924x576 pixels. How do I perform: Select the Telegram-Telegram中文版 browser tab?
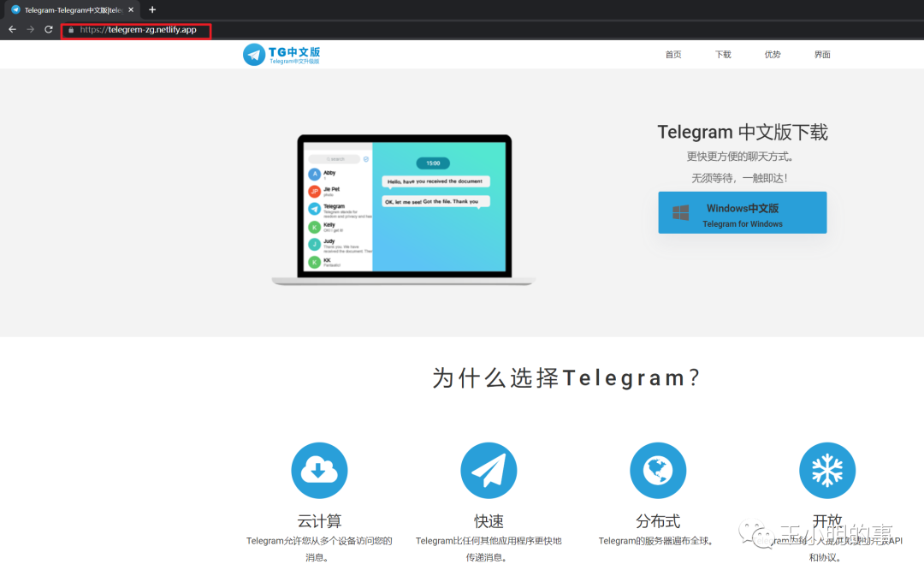coord(73,10)
